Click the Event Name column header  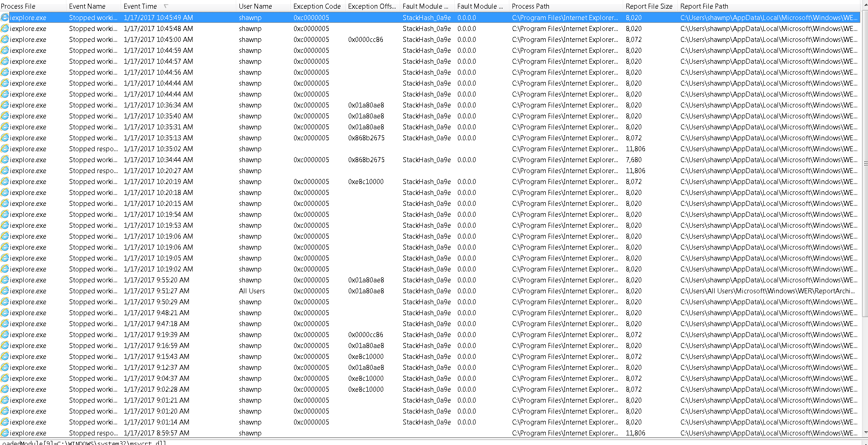pyautogui.click(x=94, y=6)
